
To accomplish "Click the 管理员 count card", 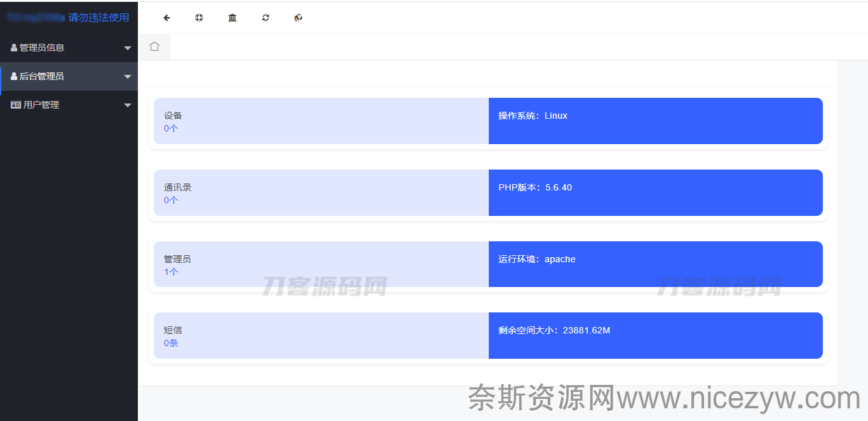I will click(x=321, y=265).
